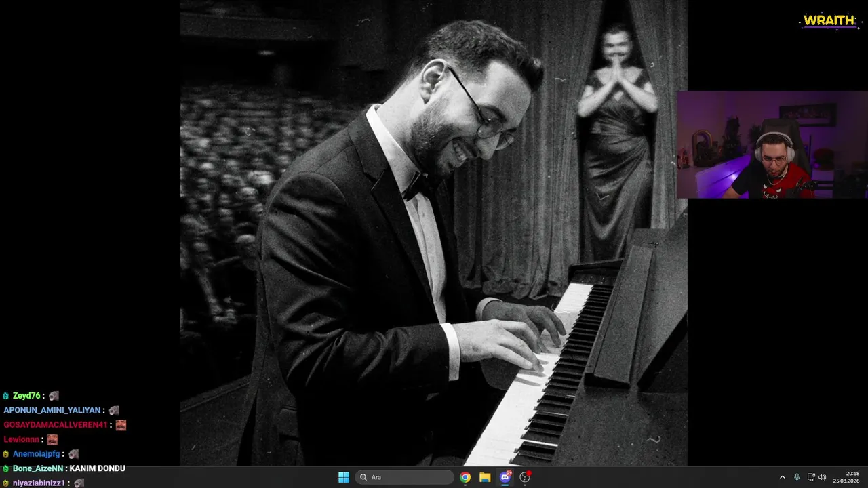Click the WRAITH logo overlay
868x488 pixels.
[829, 21]
